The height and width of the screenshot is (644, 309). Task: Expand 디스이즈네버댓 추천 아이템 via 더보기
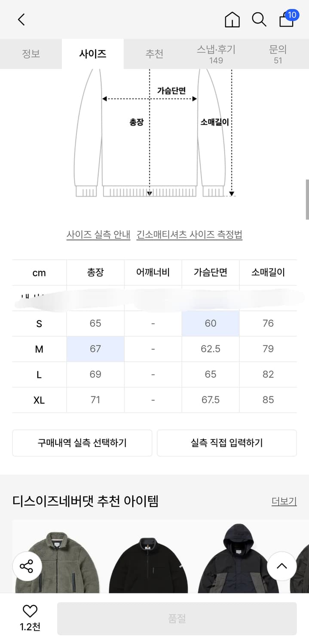[x=284, y=501]
